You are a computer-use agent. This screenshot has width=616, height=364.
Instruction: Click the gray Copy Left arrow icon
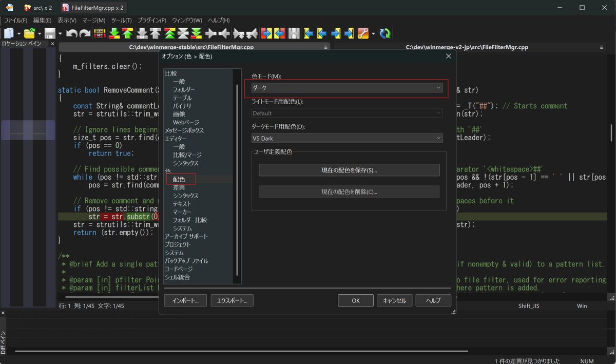(224, 33)
